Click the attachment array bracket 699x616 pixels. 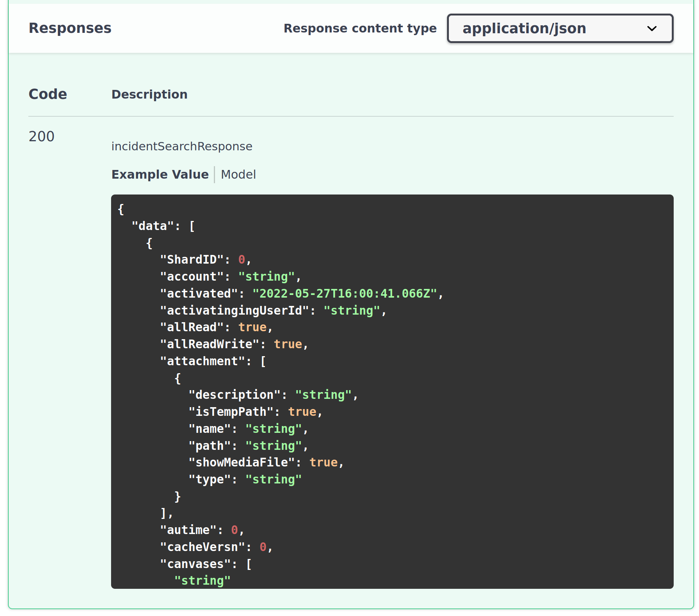(x=263, y=361)
